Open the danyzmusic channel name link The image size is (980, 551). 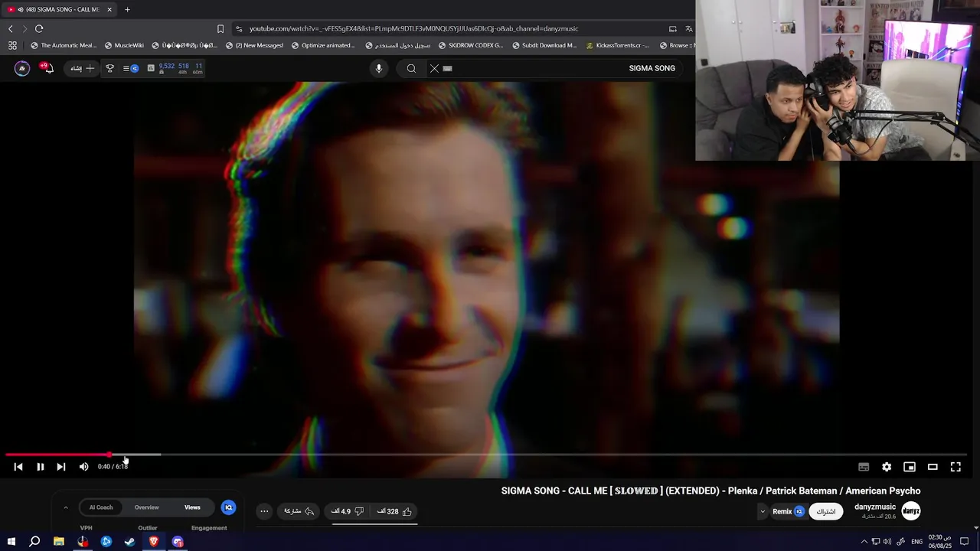[875, 507]
